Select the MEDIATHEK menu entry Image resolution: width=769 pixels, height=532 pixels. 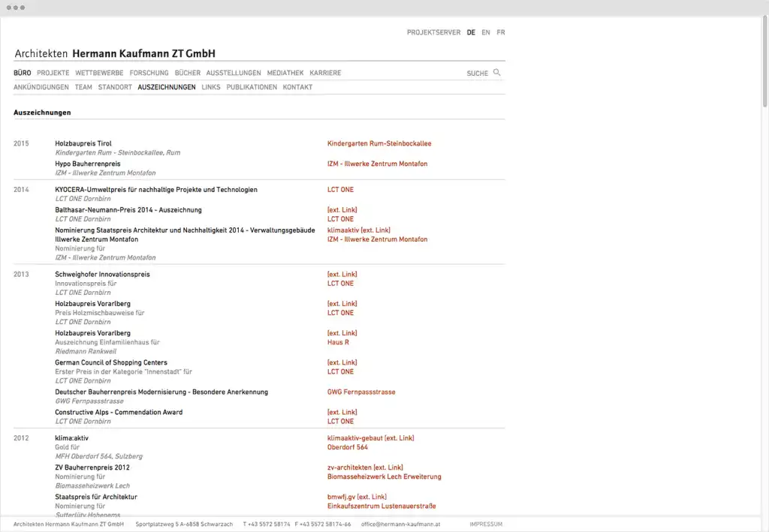285,74
